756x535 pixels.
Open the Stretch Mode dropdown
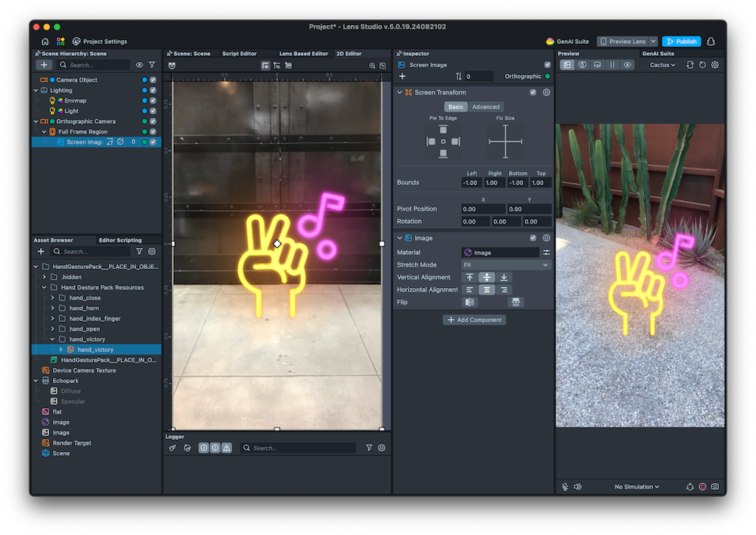[x=506, y=265]
